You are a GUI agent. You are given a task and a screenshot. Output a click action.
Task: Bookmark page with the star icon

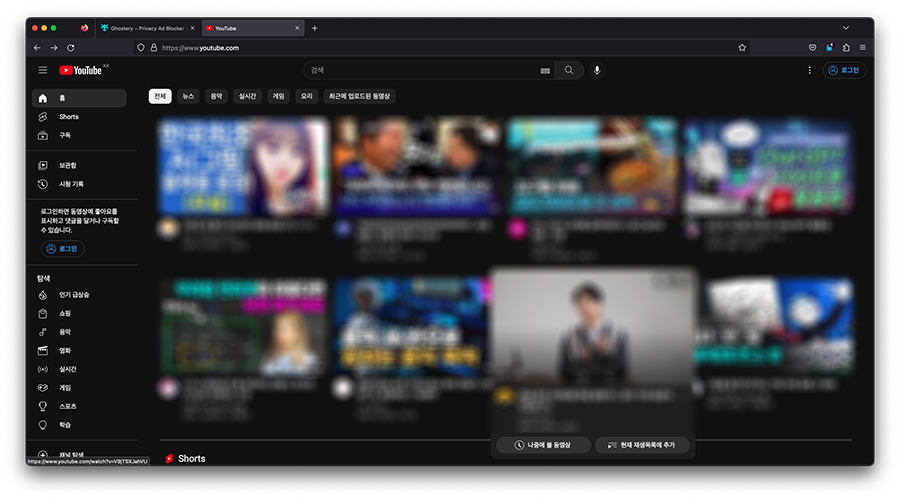[742, 48]
